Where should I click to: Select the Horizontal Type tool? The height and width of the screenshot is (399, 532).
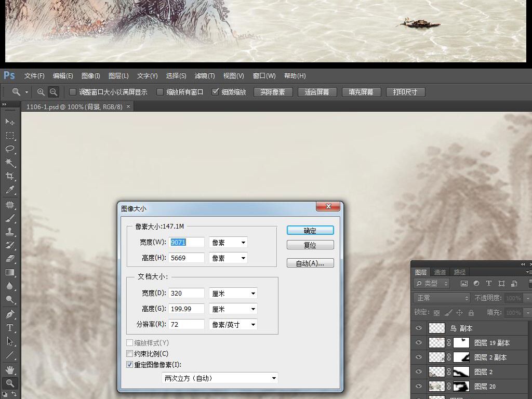pyautogui.click(x=10, y=328)
